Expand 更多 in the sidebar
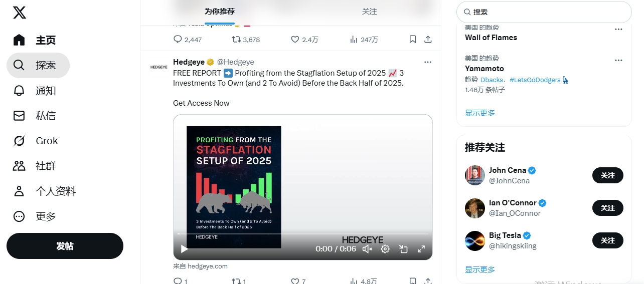Screen dimensions: 644x284 (19, 216)
